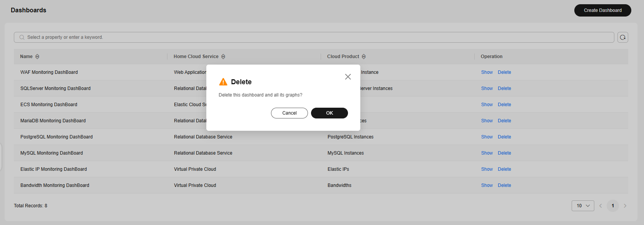
Task: Close the Delete dialog with X icon
Action: click(x=348, y=77)
